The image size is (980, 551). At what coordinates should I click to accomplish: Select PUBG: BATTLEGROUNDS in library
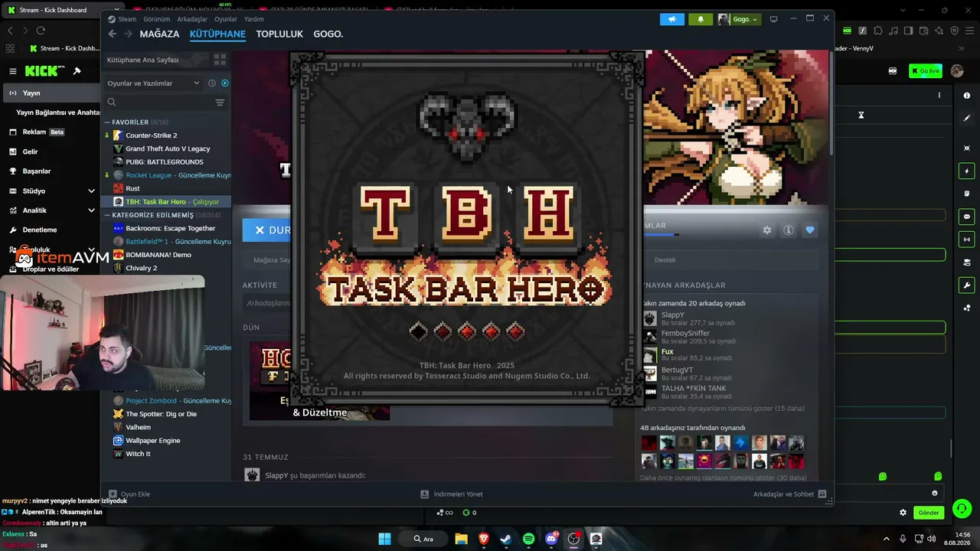click(164, 162)
